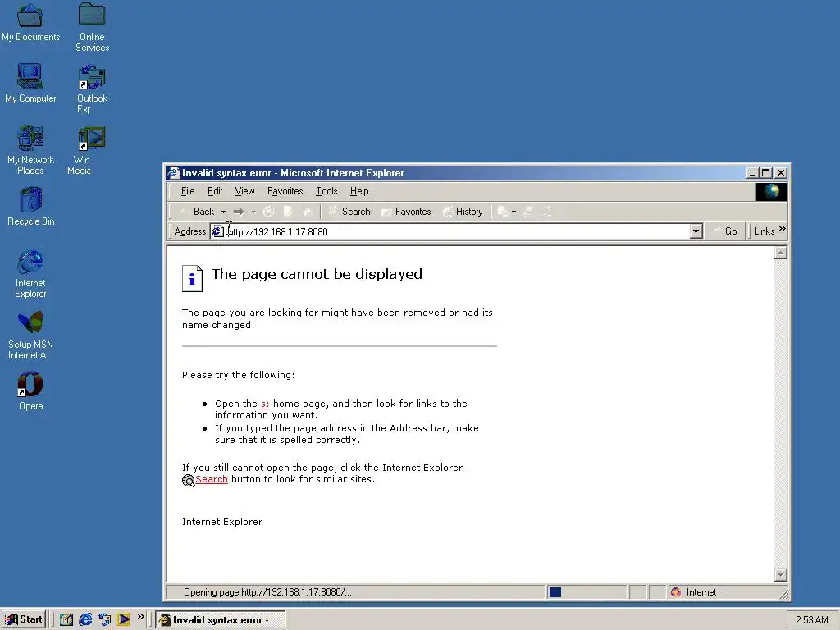Select the Opera desktop shortcut
The image size is (840, 630).
click(x=30, y=391)
